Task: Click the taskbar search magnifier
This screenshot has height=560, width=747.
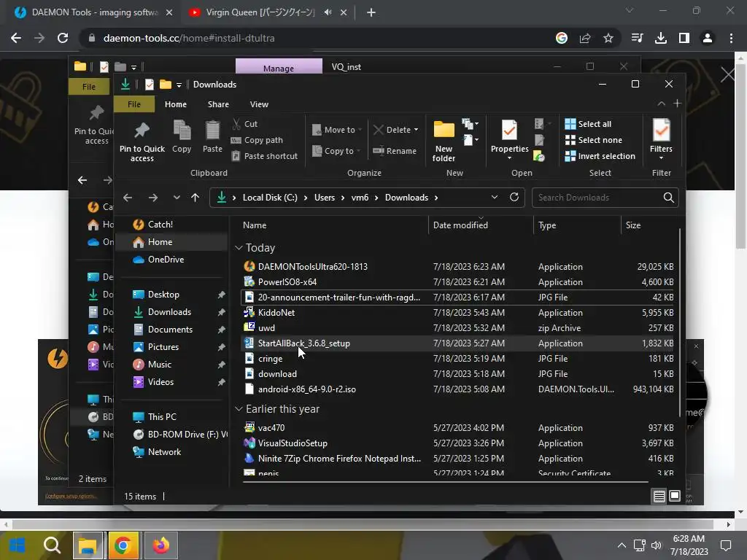Action: 52,545
